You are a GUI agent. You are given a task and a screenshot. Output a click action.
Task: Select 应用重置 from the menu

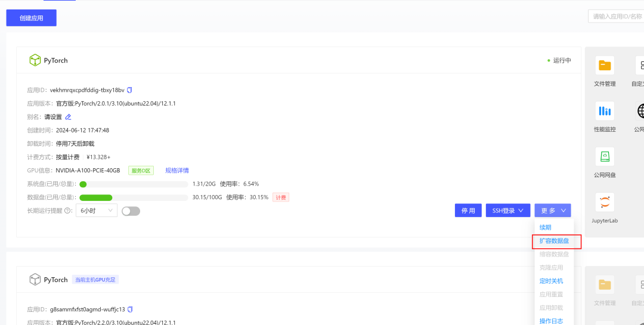point(551,294)
